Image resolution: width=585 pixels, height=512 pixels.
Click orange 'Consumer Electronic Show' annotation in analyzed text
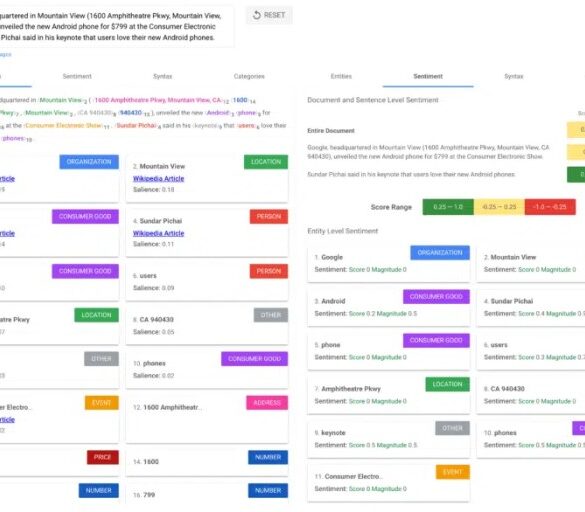[64, 126]
